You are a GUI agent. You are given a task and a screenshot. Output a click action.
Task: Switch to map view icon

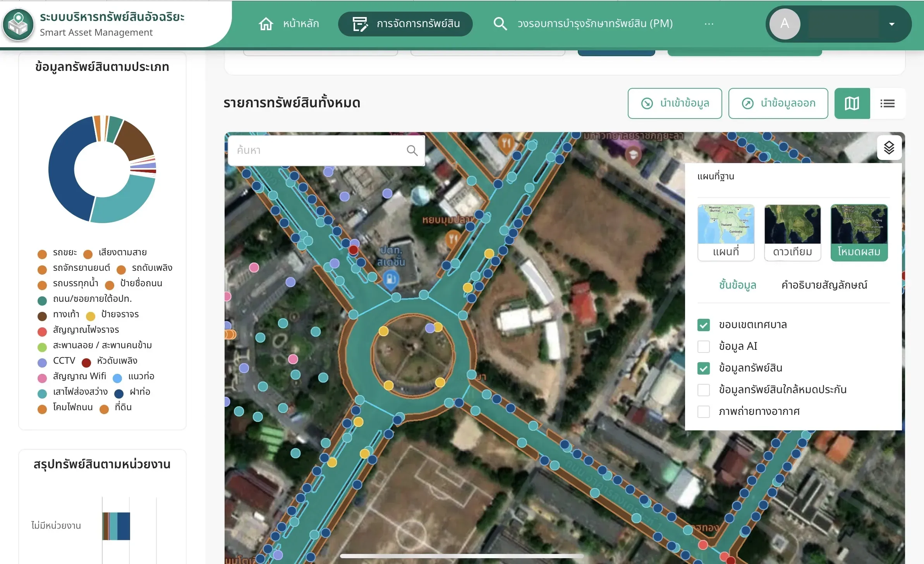pos(852,103)
